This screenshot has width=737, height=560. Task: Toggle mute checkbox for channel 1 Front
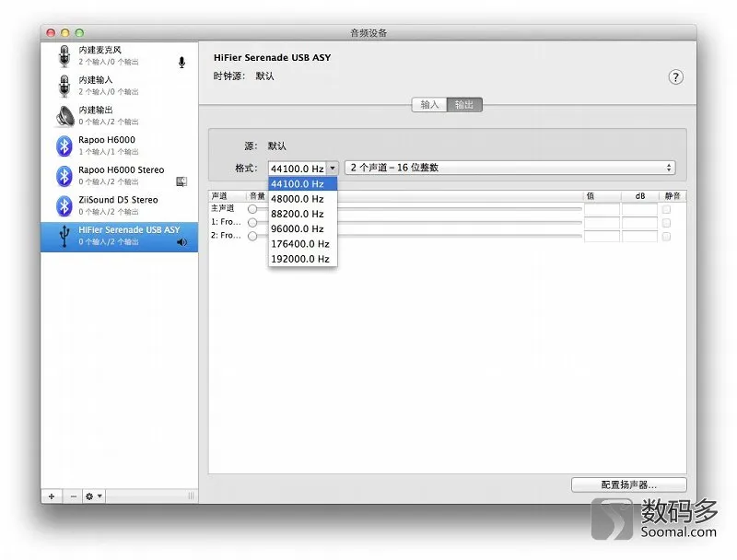(x=666, y=223)
